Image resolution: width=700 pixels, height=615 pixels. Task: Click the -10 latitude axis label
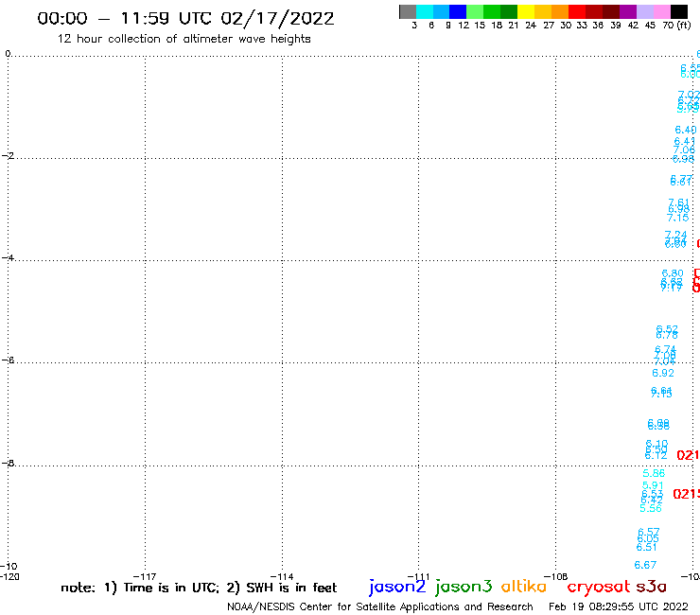point(9,566)
